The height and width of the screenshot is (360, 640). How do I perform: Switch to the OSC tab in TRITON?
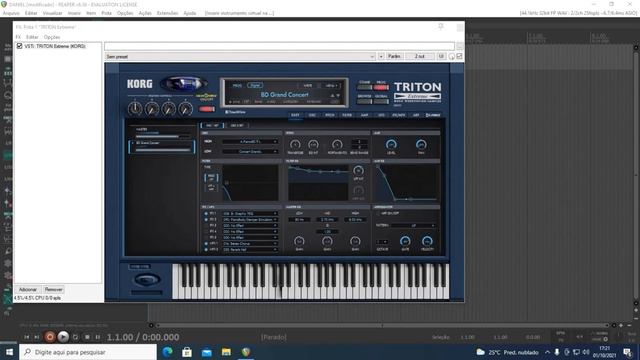pos(312,115)
